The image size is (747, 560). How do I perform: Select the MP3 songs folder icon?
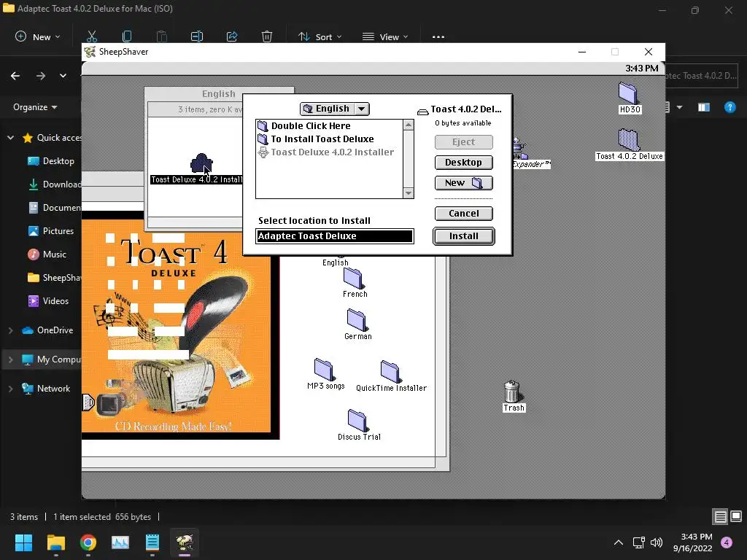tap(325, 370)
